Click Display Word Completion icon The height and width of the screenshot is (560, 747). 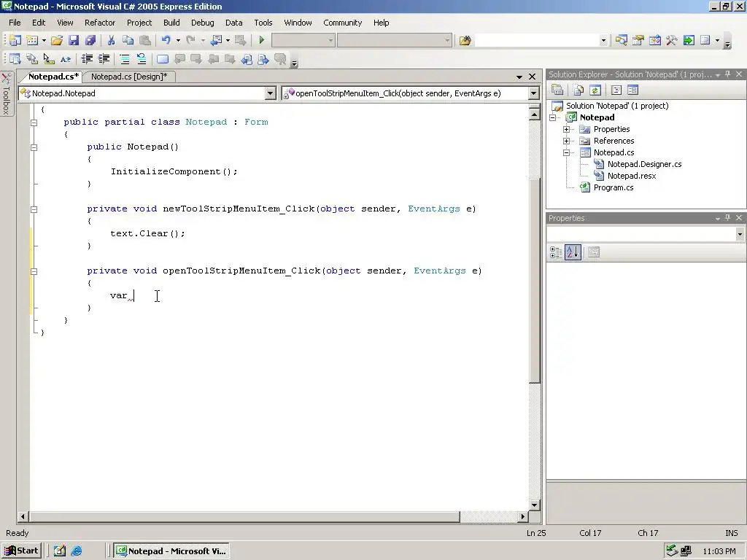pyautogui.click(x=66, y=59)
